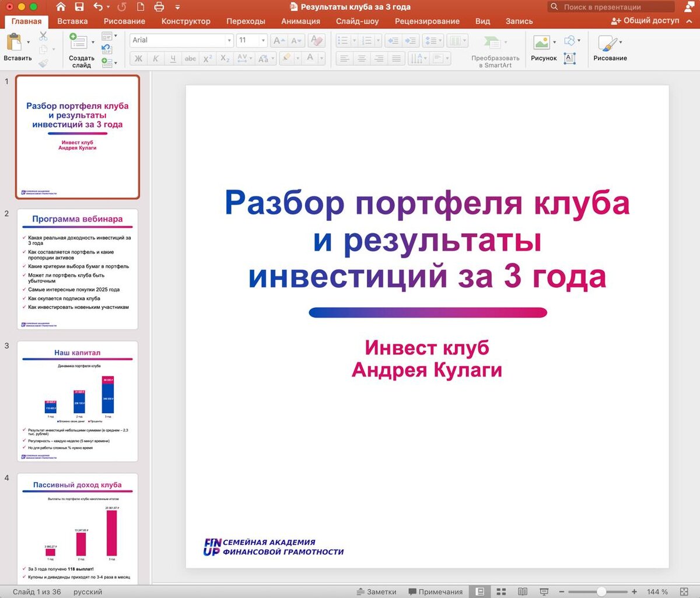Print the presentation with the printer icon
The image size is (700, 598).
(159, 7)
